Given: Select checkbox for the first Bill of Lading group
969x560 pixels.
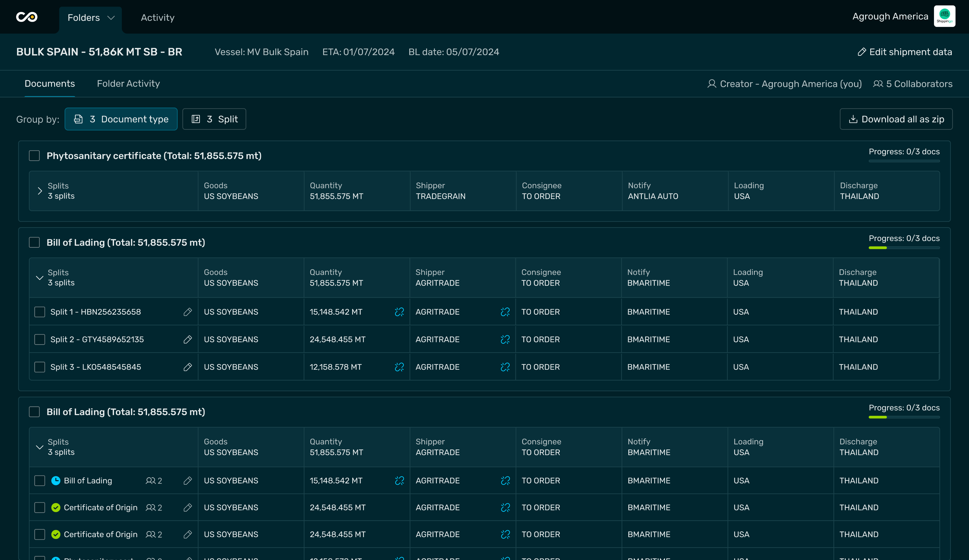Looking at the screenshot, I should click(34, 243).
